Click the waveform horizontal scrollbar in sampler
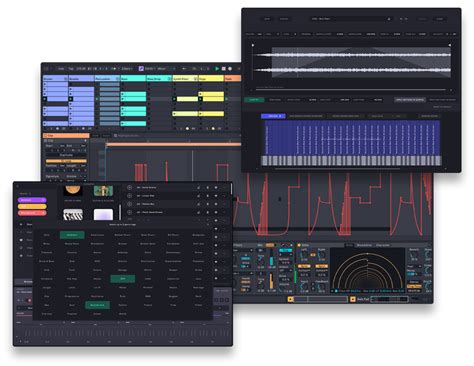Viewport: 474px width, 366px height. click(351, 90)
